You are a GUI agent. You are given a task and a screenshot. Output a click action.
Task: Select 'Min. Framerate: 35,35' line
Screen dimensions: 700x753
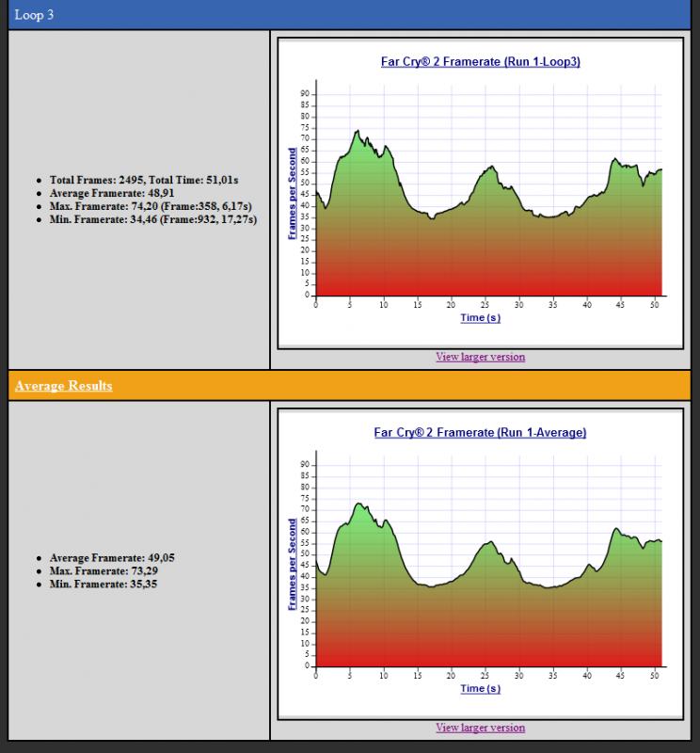(103, 584)
